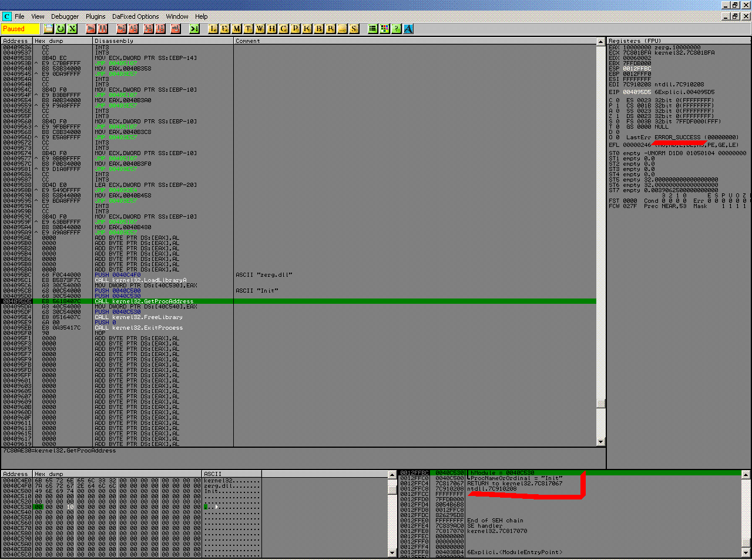
Task: Open the Debugger menu
Action: (x=65, y=16)
